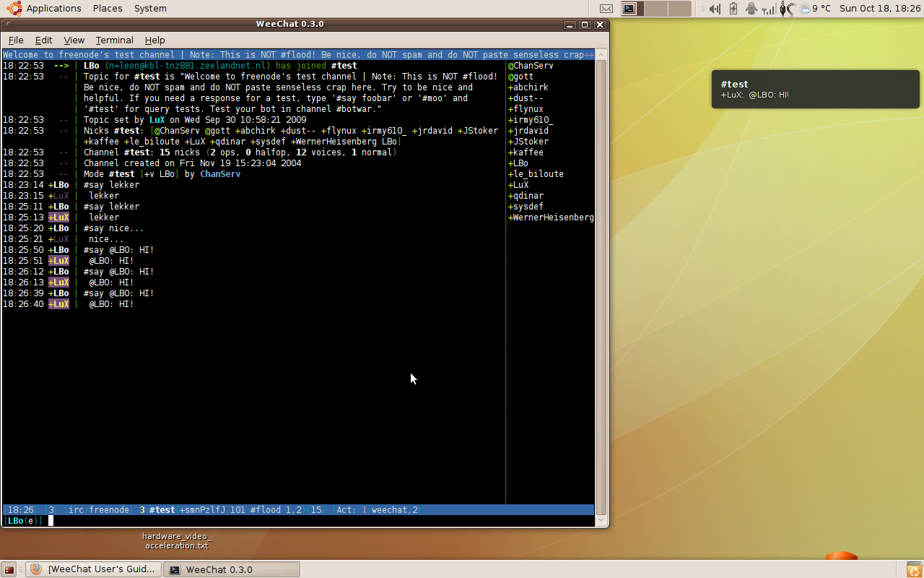Click +qdinar in the nick list
The width and height of the screenshot is (924, 578).
click(x=526, y=196)
